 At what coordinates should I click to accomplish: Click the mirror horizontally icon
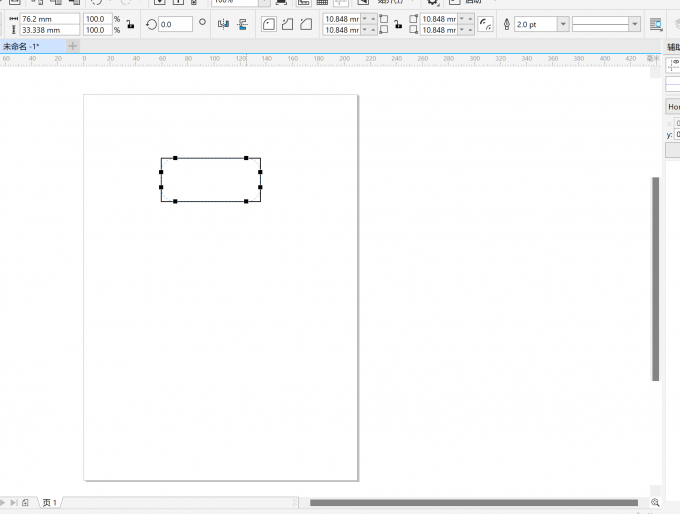tap(222, 24)
